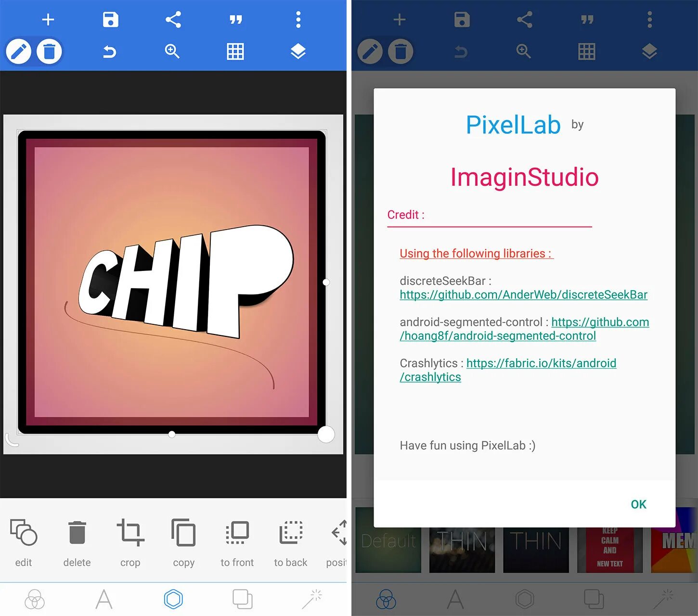This screenshot has height=616, width=698.
Task: Tap the undo arrow in right screen
Action: 461,51
